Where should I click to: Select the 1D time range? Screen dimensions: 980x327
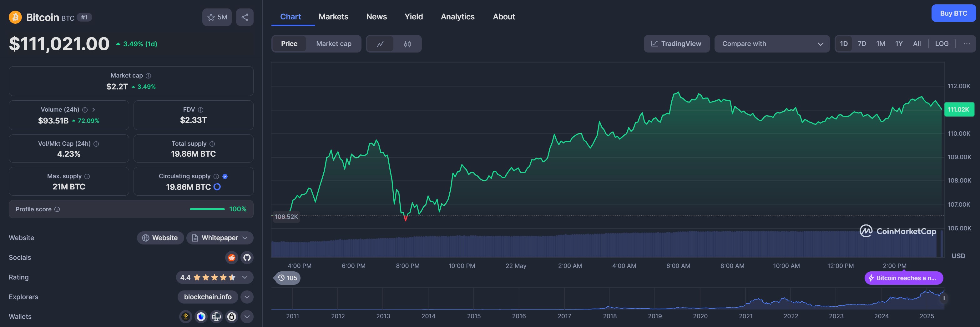click(843, 44)
